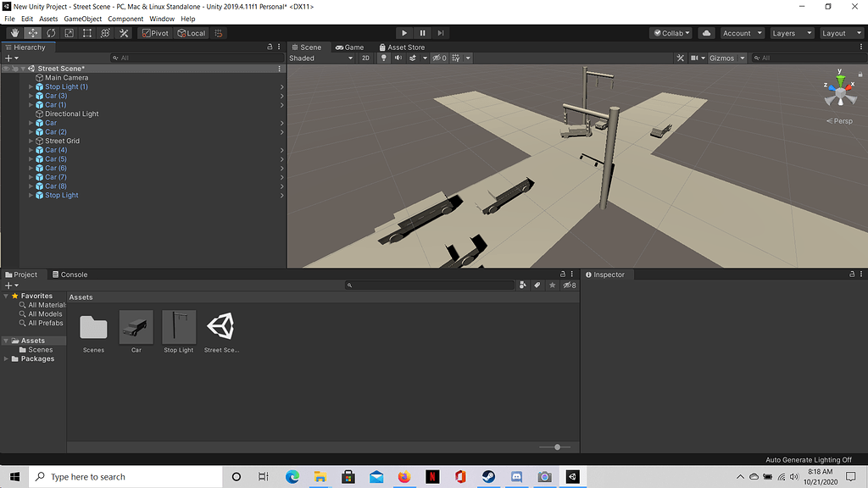Select the Rect Transform tool
868x488 pixels.
point(87,33)
